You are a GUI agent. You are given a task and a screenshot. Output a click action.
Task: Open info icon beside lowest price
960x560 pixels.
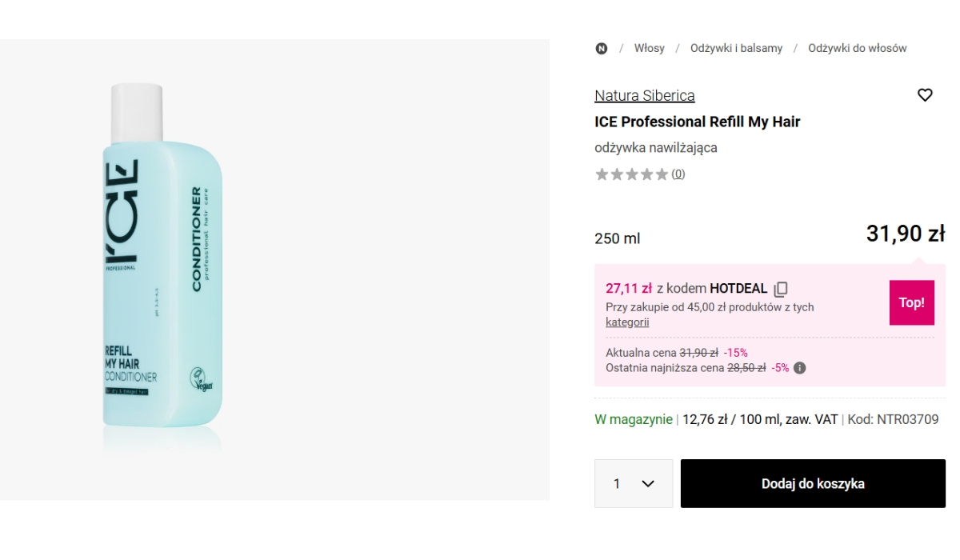pyautogui.click(x=799, y=368)
